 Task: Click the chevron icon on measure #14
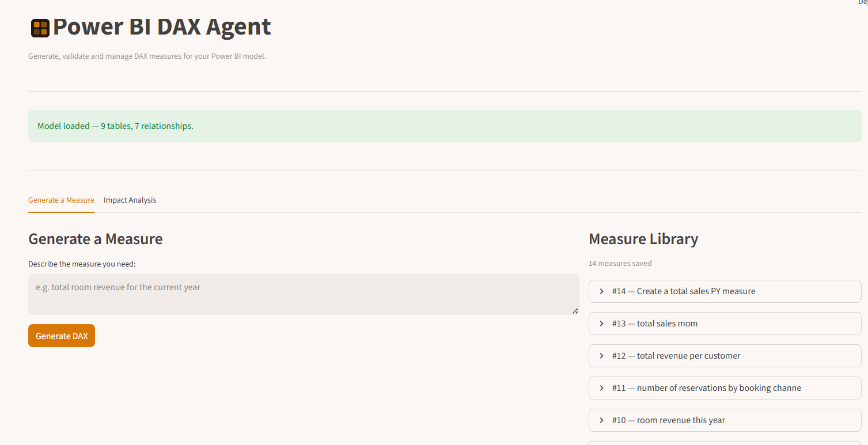pyautogui.click(x=601, y=291)
